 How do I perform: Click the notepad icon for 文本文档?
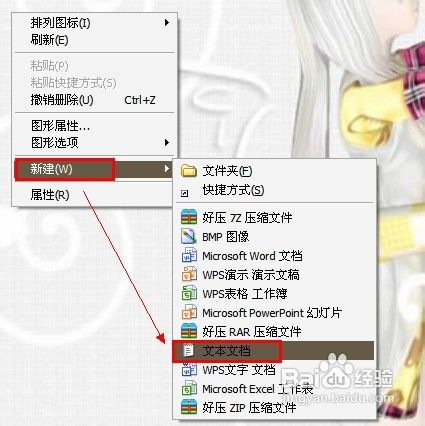[x=189, y=351]
